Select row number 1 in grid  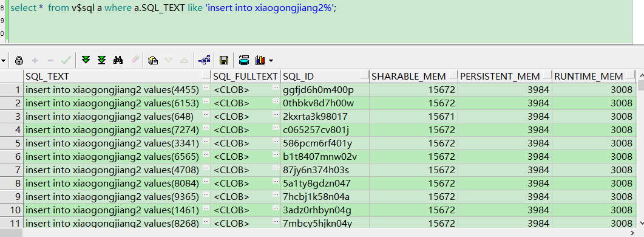click(x=12, y=89)
